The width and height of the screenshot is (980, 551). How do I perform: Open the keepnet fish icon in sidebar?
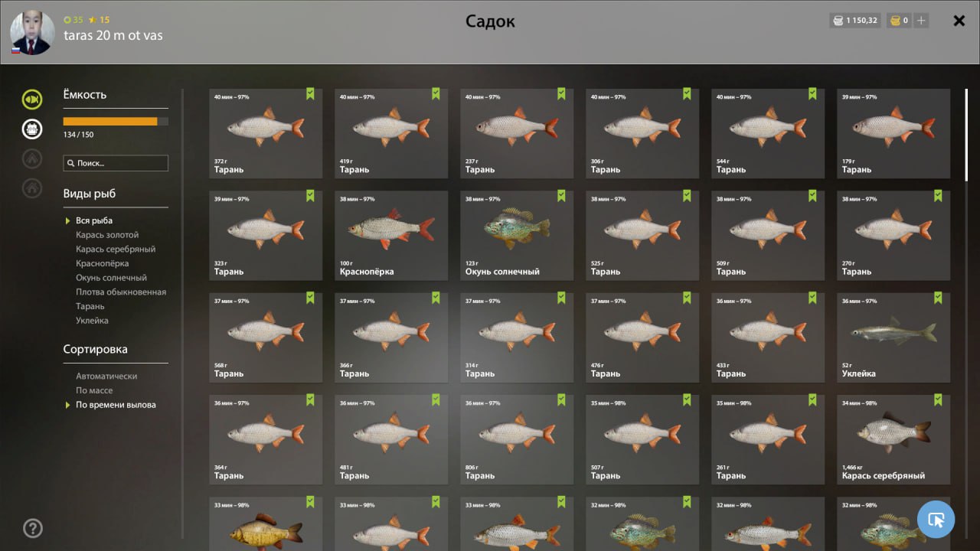tap(32, 99)
